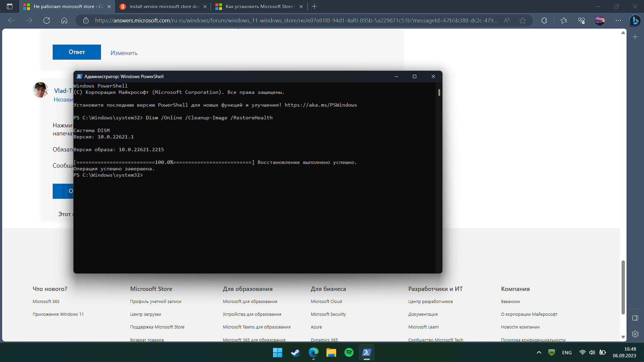
Task: Open Bing Copilot sidebar button
Action: [x=635, y=20]
